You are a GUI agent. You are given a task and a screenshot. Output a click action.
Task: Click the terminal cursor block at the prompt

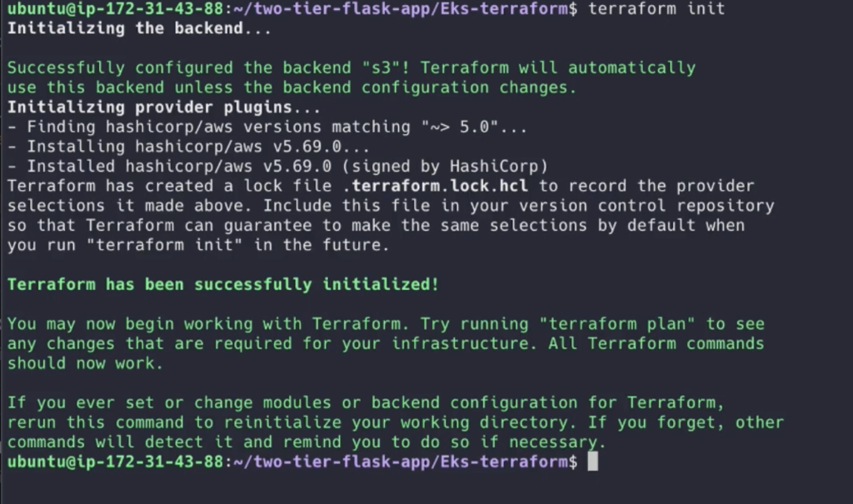593,462
